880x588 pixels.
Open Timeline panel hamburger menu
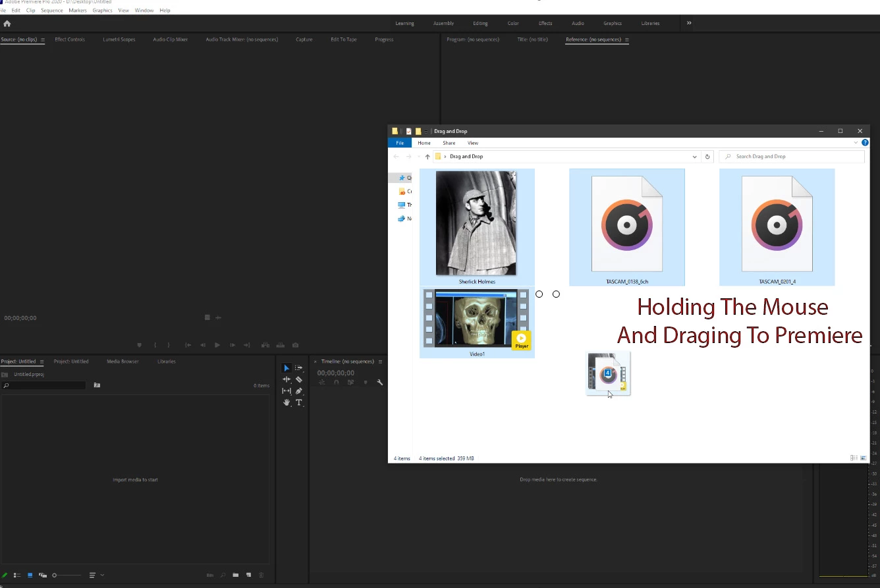[x=380, y=361]
